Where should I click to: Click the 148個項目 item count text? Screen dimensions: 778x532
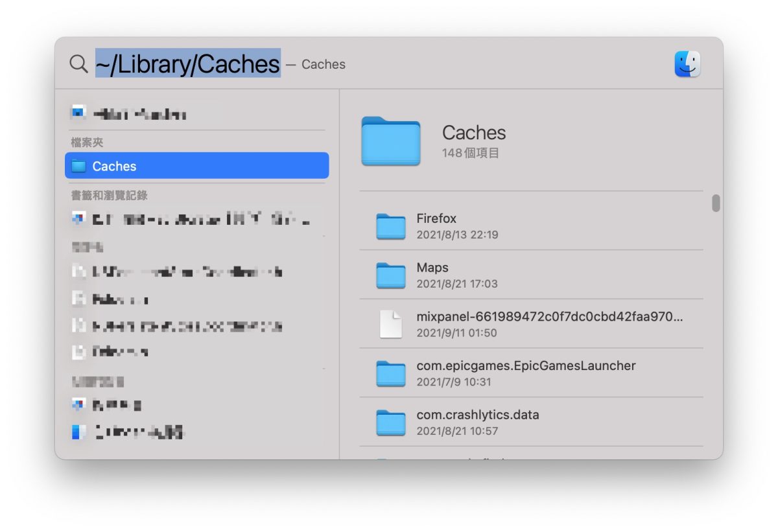pos(471,154)
